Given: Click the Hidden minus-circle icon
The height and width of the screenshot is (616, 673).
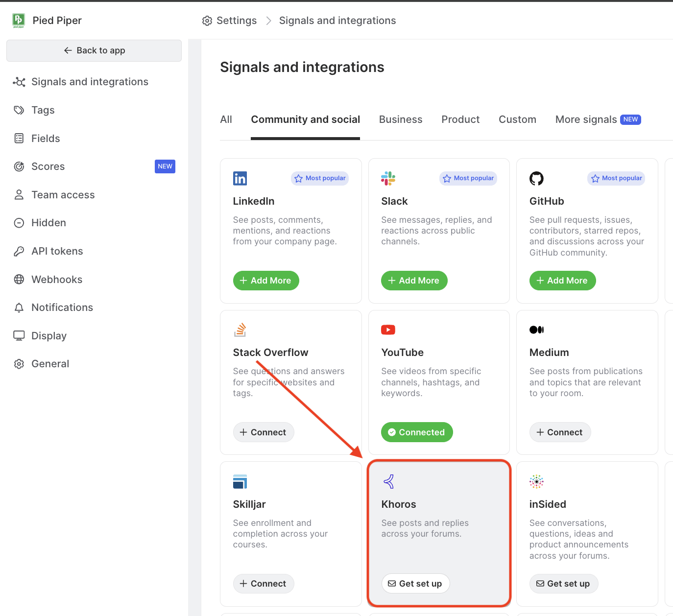Looking at the screenshot, I should 19,223.
